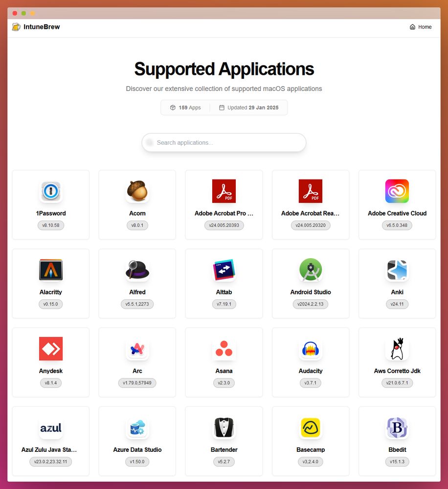The height and width of the screenshot is (489, 448).
Task: Select the Asana three-dot icon
Action: point(224,349)
